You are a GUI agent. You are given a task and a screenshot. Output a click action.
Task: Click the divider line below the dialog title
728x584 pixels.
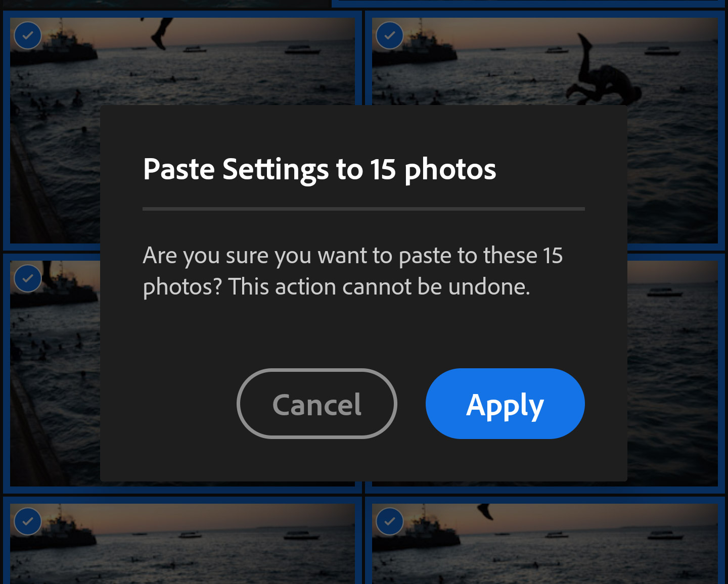pyautogui.click(x=363, y=209)
